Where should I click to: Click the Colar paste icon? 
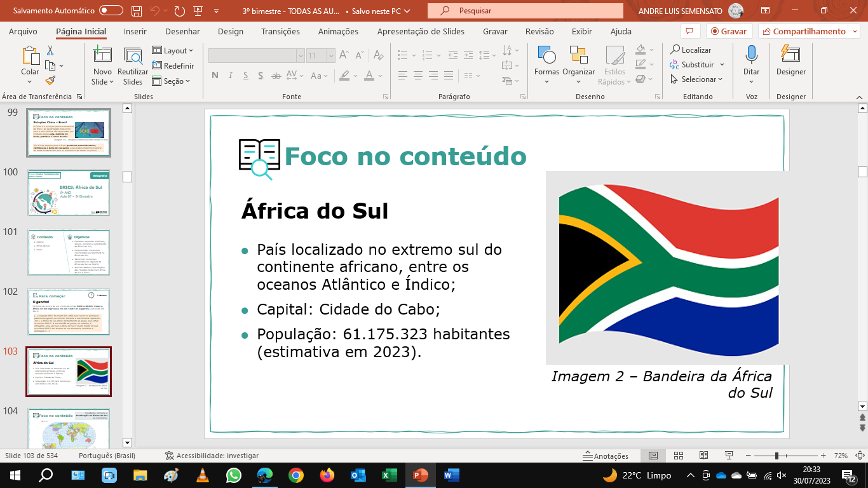(30, 57)
